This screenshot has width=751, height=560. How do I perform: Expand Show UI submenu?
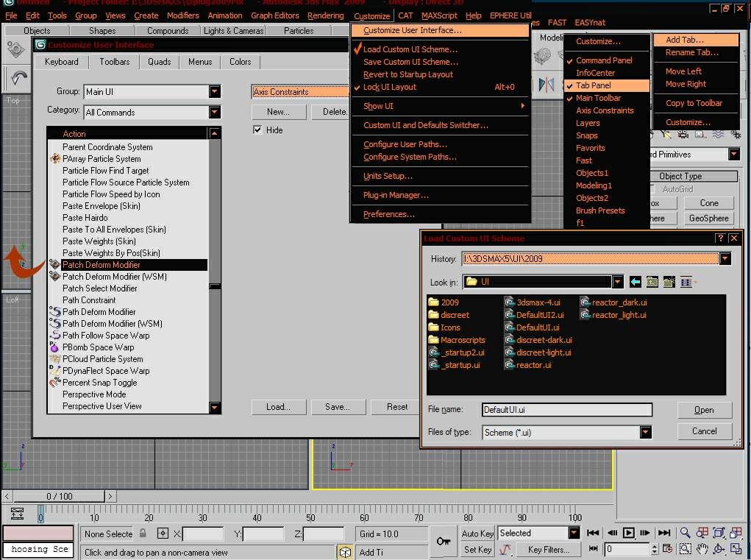pos(439,107)
